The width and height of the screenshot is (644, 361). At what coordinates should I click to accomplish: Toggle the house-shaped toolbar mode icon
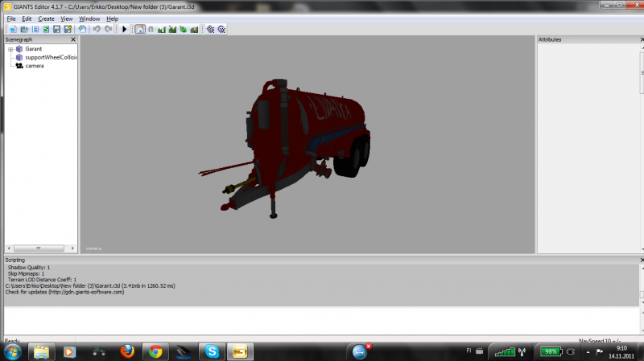click(x=140, y=29)
